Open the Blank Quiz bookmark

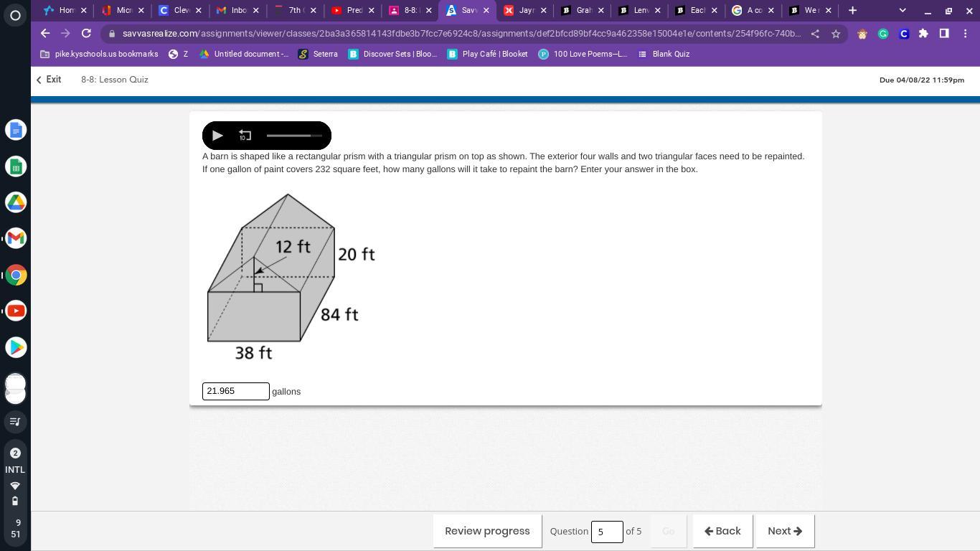[x=664, y=54]
